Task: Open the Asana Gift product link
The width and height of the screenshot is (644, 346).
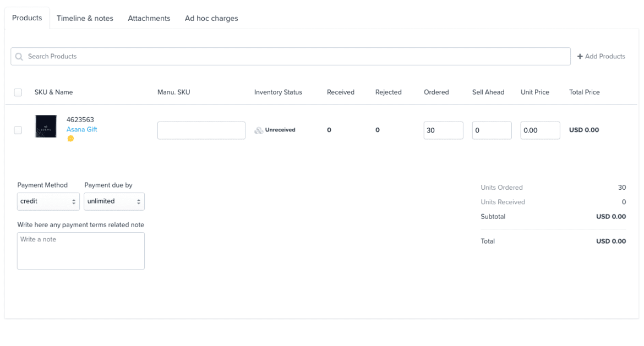Action: tap(81, 129)
